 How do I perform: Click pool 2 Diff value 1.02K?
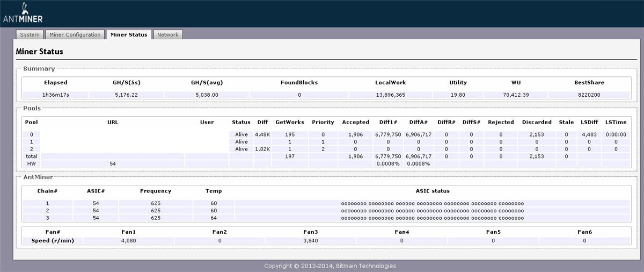click(x=263, y=149)
